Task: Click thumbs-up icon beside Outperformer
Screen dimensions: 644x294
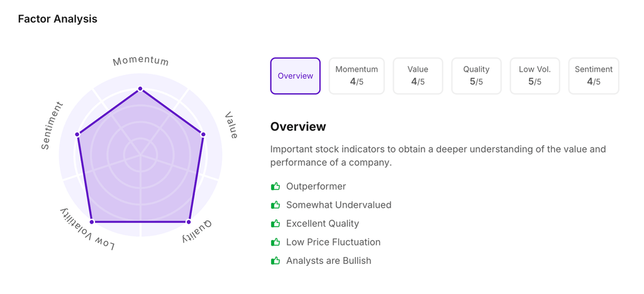Action: point(275,187)
